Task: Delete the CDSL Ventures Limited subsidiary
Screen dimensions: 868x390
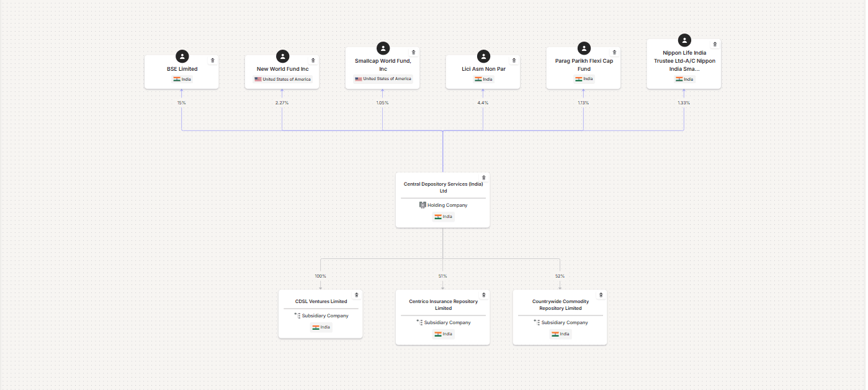Action: tap(356, 295)
